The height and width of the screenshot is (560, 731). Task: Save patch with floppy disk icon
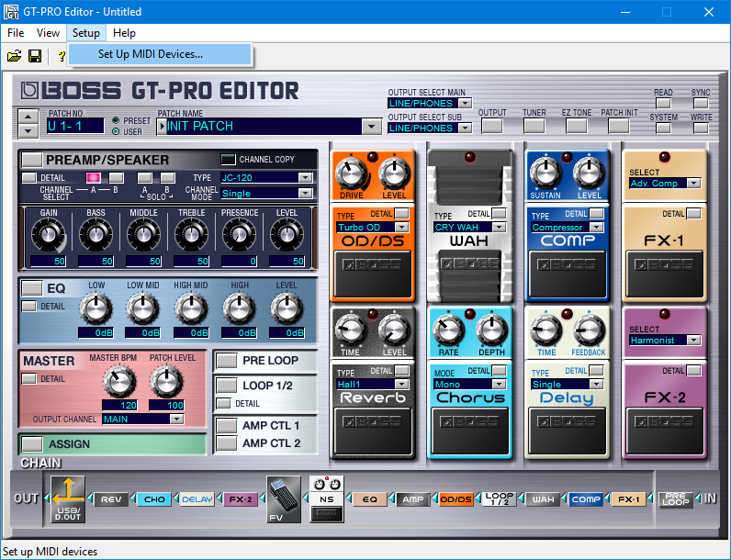click(35, 56)
